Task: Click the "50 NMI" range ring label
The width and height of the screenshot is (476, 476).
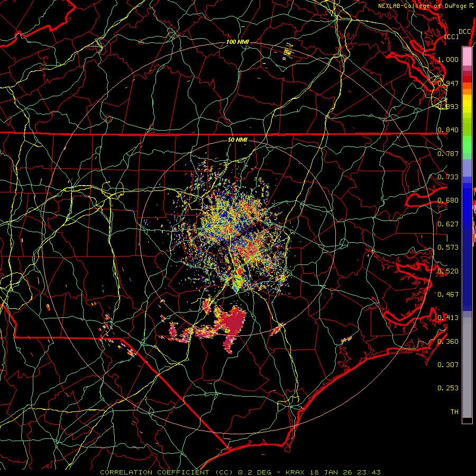Action: coord(237,140)
